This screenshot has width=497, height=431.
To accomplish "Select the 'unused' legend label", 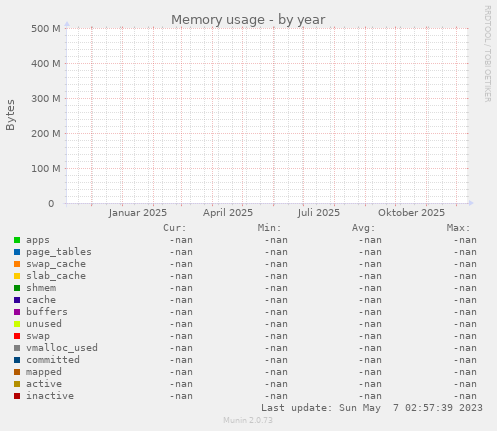I will [44, 324].
